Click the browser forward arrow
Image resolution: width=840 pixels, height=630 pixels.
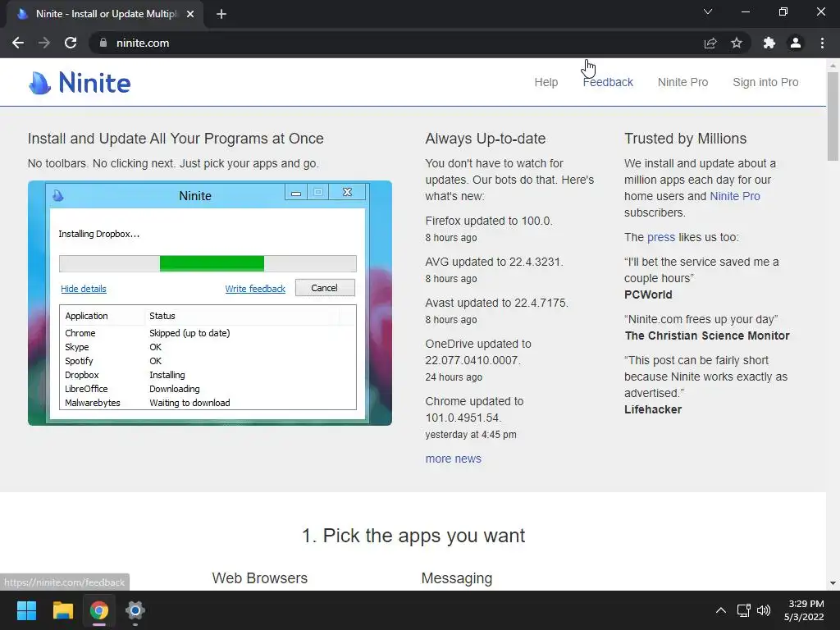click(44, 43)
